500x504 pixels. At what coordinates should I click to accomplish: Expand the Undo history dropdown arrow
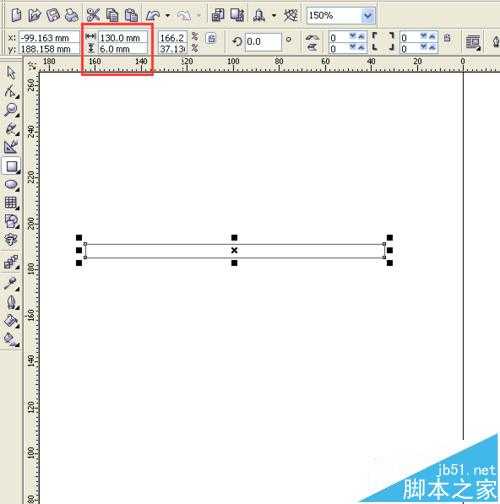(x=168, y=15)
